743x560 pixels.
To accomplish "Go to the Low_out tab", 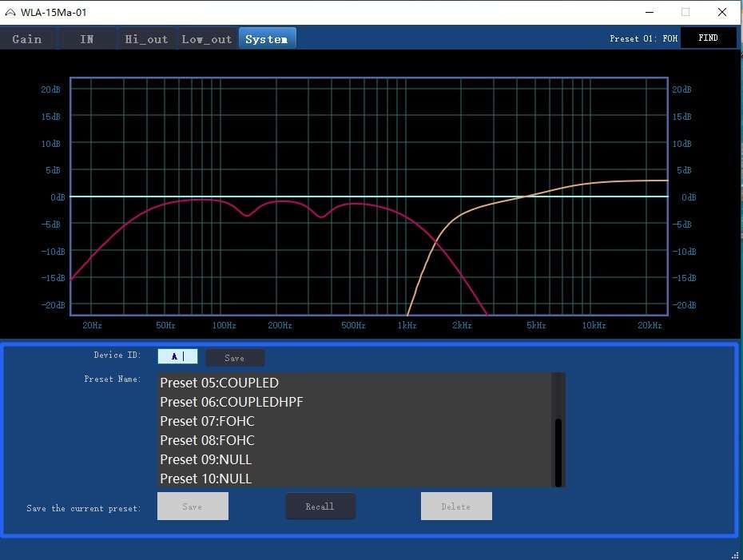I will pyautogui.click(x=206, y=38).
